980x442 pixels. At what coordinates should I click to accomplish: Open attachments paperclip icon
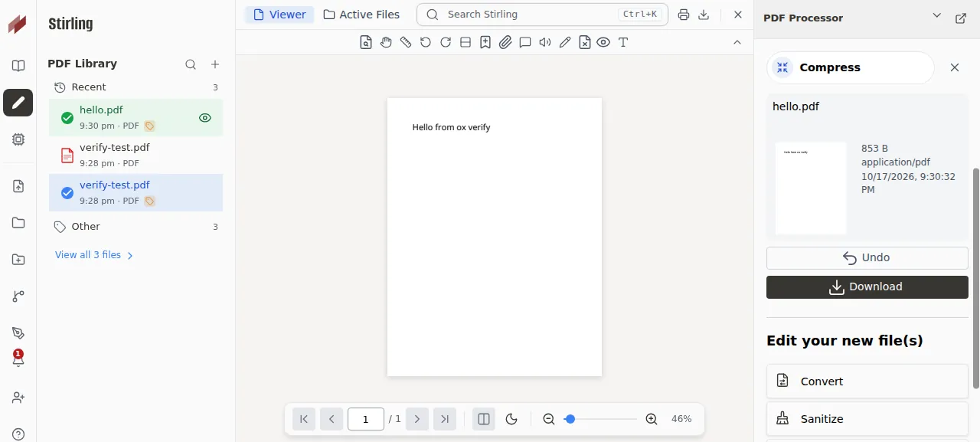tap(505, 42)
